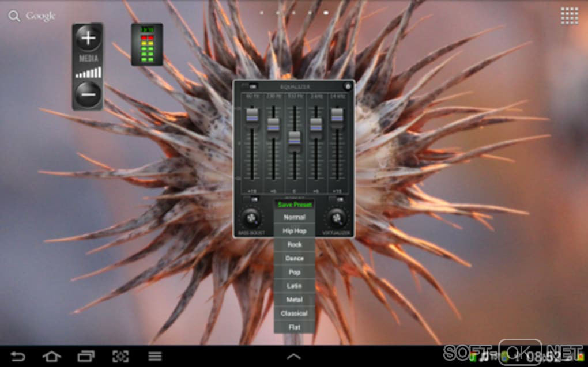
Task: Click the EQUALIZER title text
Action: (x=295, y=87)
